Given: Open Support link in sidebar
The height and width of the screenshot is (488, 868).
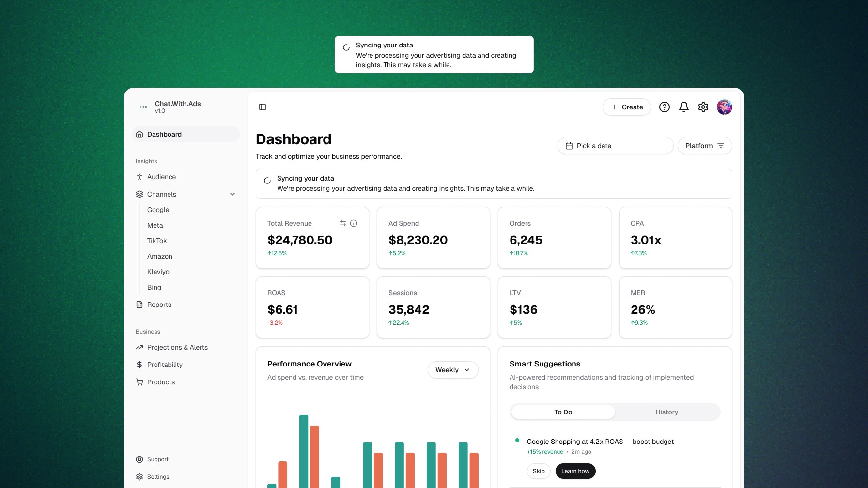Looking at the screenshot, I should (x=186, y=459).
